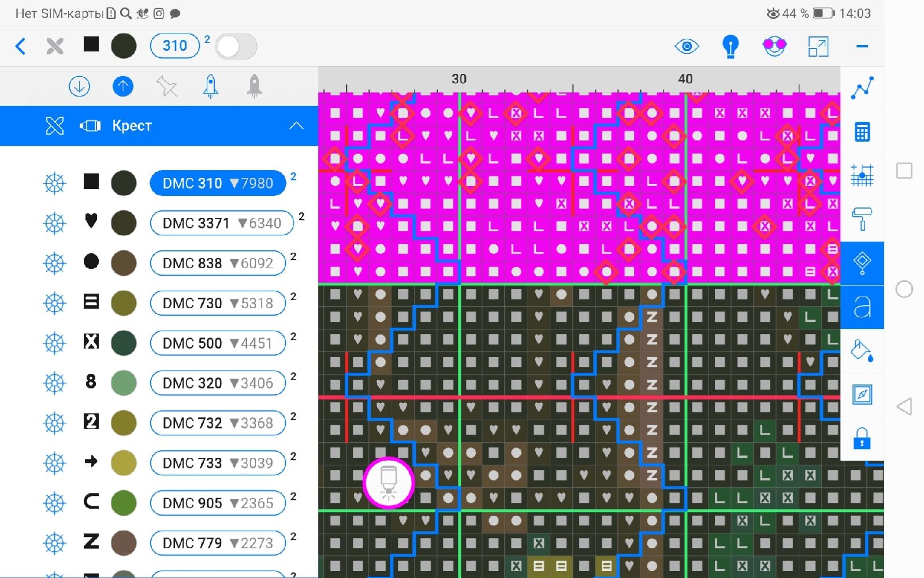Screen dimensions: 924x578
Task: Collapse toolbar with the minus icon
Action: [862, 46]
